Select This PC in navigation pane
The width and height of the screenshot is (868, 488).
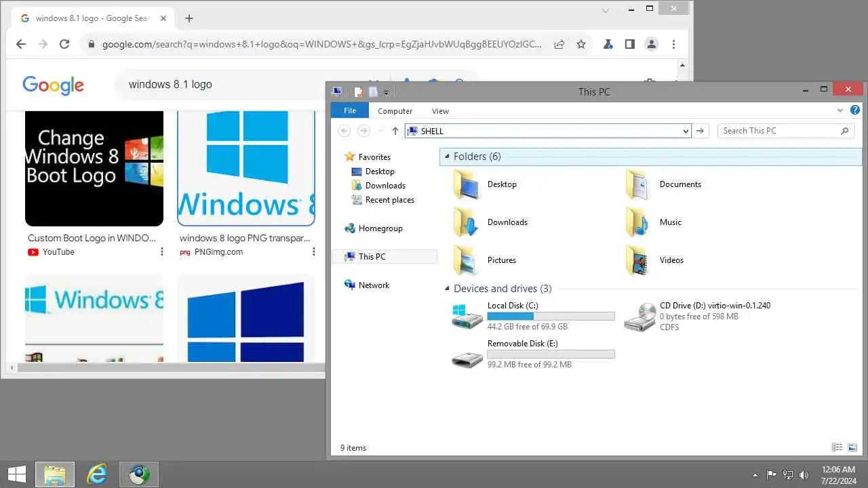click(384, 257)
